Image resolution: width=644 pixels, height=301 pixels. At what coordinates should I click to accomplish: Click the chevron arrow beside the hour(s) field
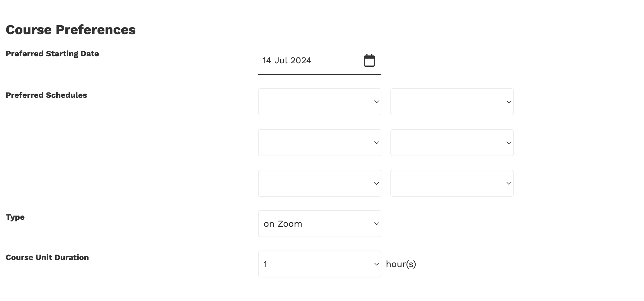[376, 264]
